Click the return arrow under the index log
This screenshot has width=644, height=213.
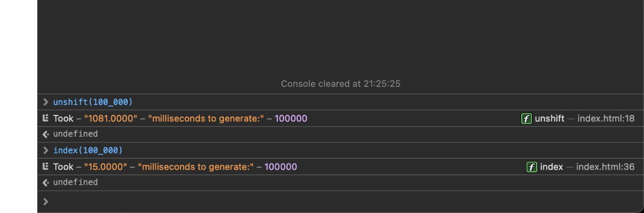tap(46, 182)
